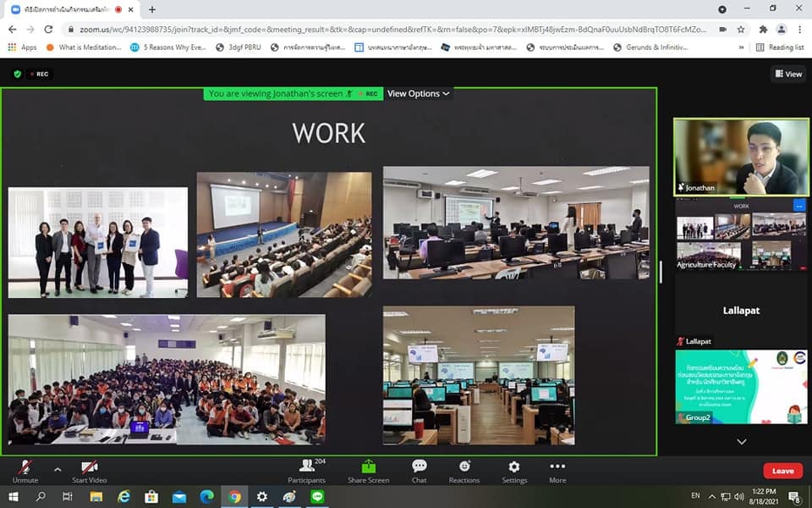Show hidden system tray icons

[711, 497]
